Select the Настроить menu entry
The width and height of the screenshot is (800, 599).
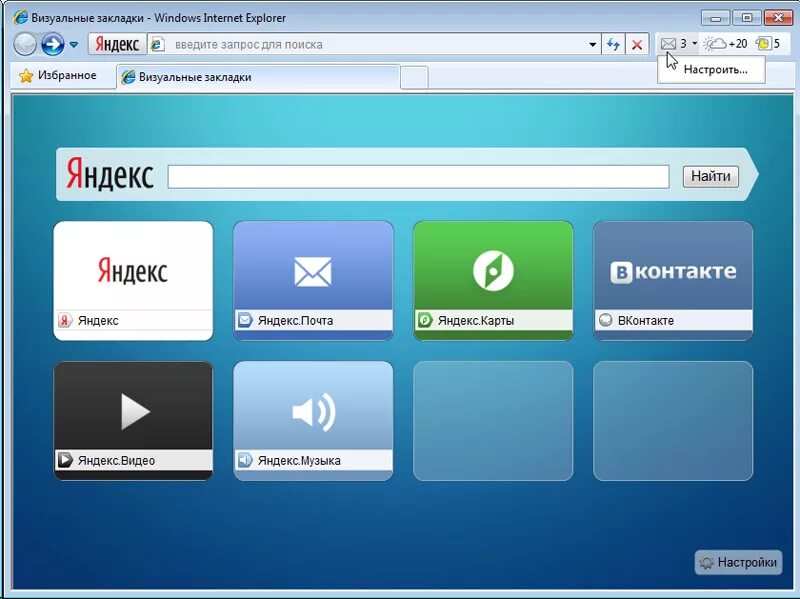click(711, 70)
